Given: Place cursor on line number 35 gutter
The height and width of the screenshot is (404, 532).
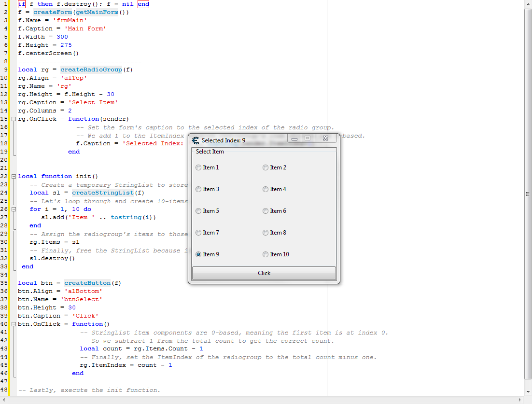Looking at the screenshot, I should [4, 283].
